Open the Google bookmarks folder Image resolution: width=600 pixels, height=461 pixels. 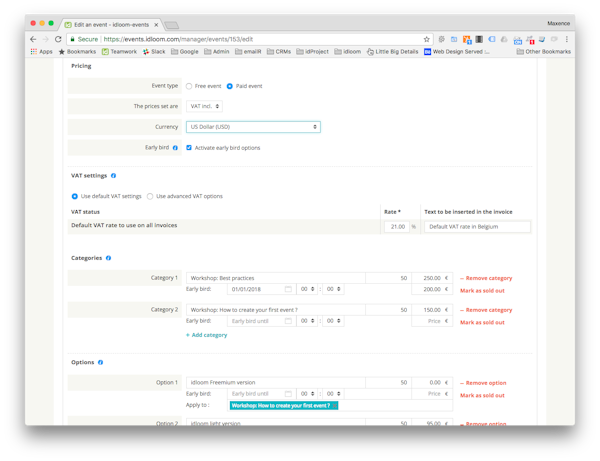(185, 52)
